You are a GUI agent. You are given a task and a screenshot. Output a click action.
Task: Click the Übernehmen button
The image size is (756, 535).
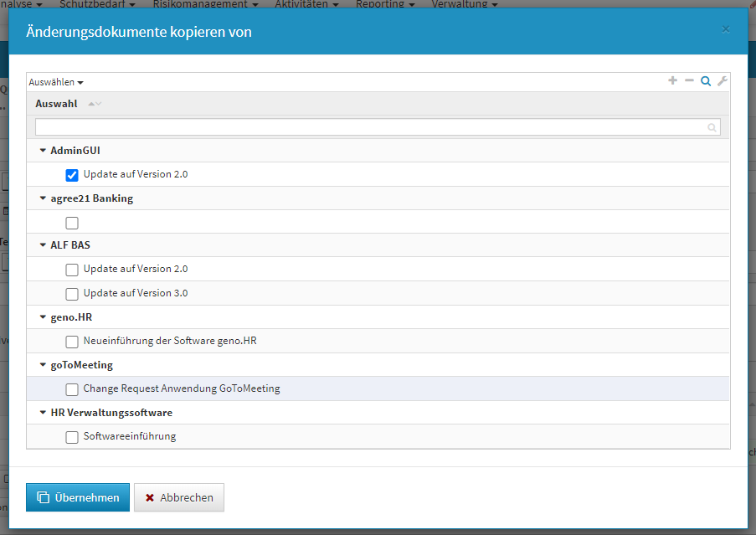pyautogui.click(x=78, y=497)
